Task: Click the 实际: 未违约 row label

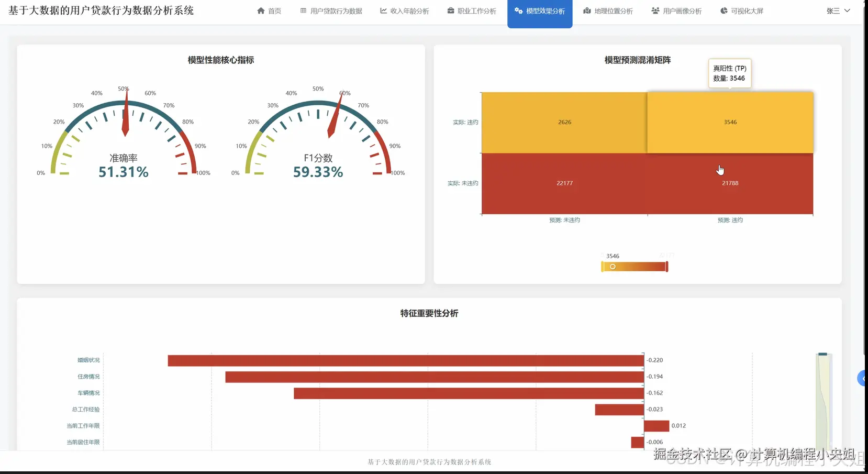Action: click(463, 183)
